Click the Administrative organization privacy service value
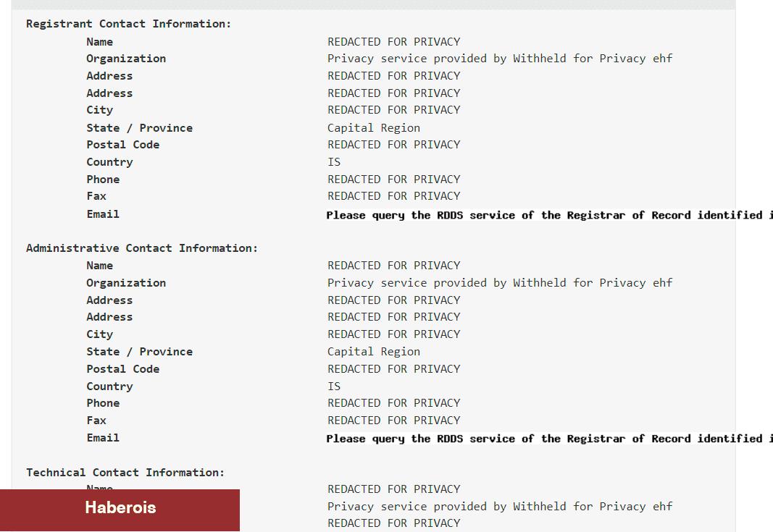Screen dimensions: 773x532 (x=499, y=283)
